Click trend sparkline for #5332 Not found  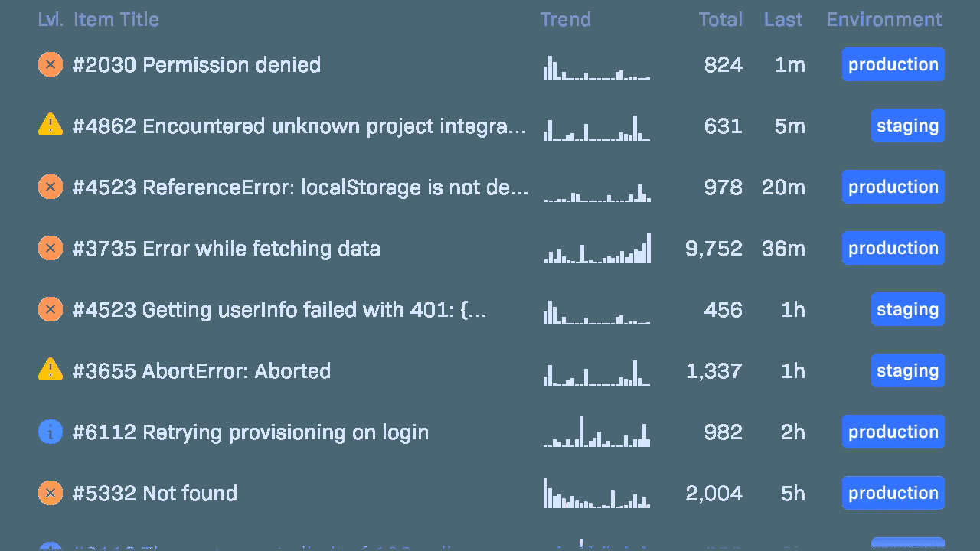597,494
